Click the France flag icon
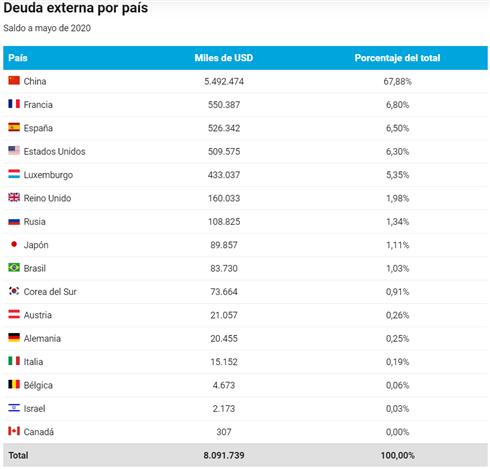Image resolution: width=490 pixels, height=469 pixels. pyautogui.click(x=14, y=104)
